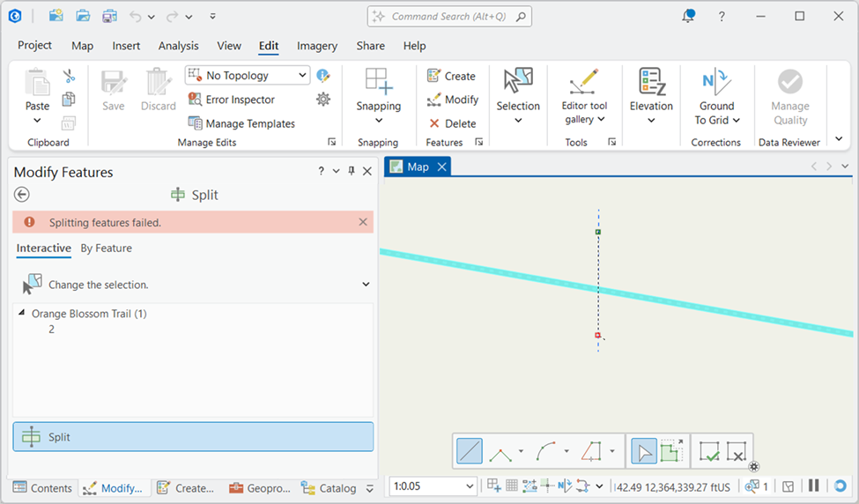The width and height of the screenshot is (859, 504).
Task: Click the Elevation icon
Action: tap(651, 82)
